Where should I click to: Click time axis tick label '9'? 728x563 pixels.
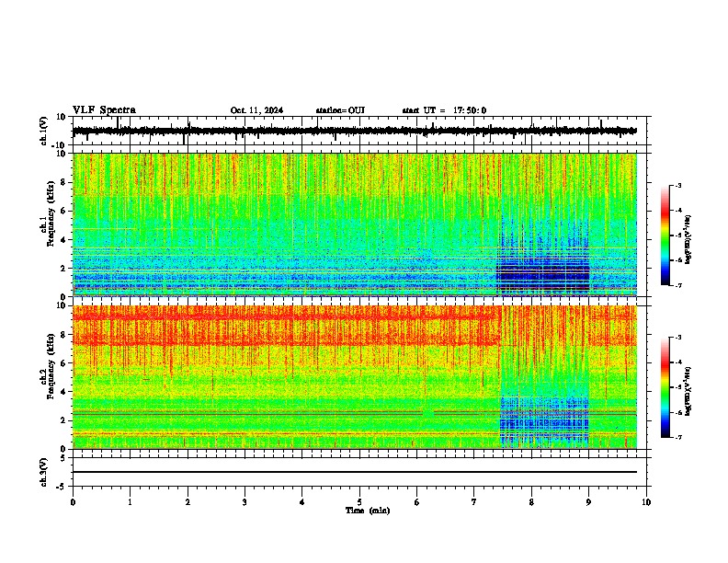[588, 502]
